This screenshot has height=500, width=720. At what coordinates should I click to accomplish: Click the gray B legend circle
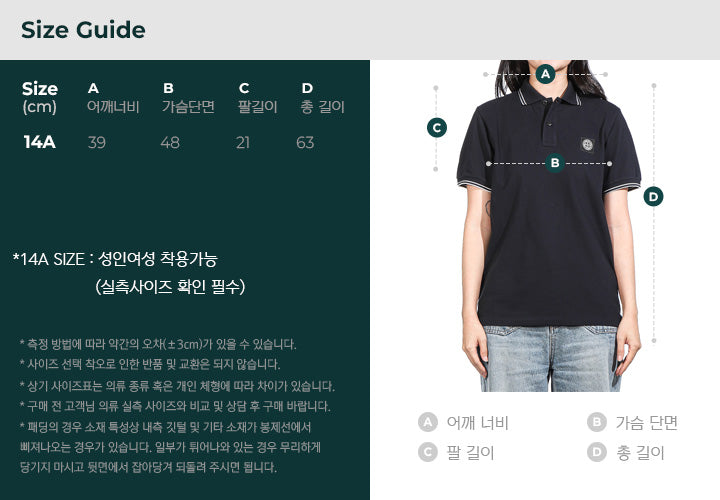pos(596,422)
